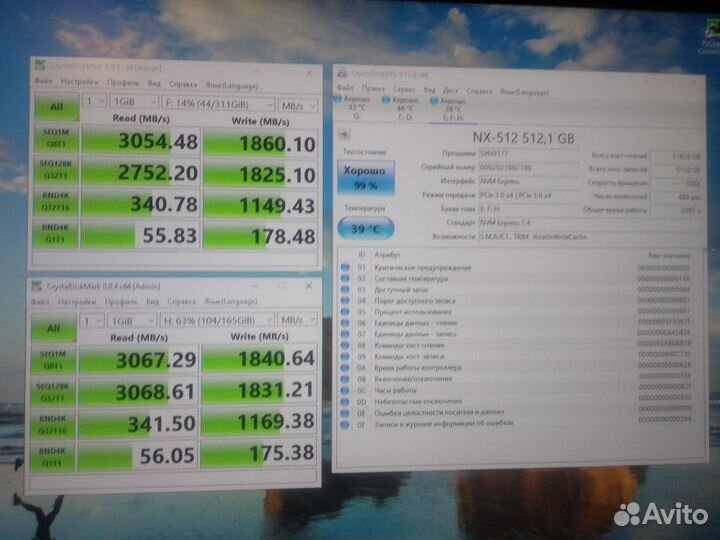Click status icon of attribute 0C Часы работы
This screenshot has width=720, height=540.
pos(345,390)
